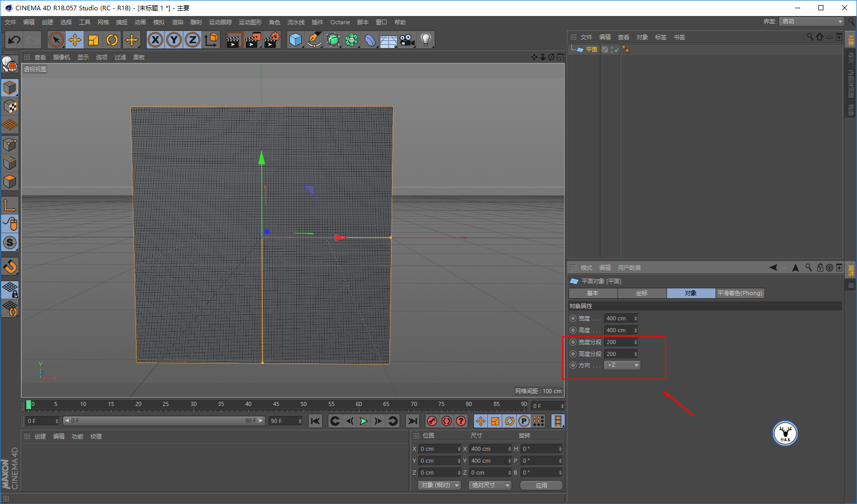This screenshot has height=504, width=857.
Task: Open the 文件 menu
Action: (x=10, y=22)
